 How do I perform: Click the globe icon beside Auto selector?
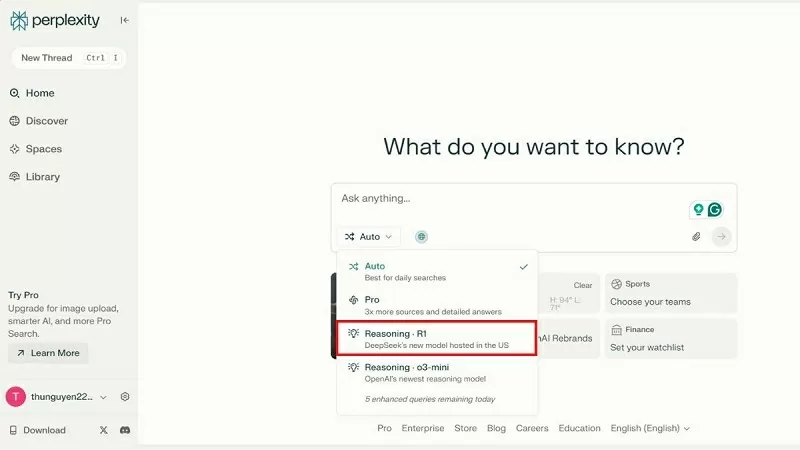(422, 237)
